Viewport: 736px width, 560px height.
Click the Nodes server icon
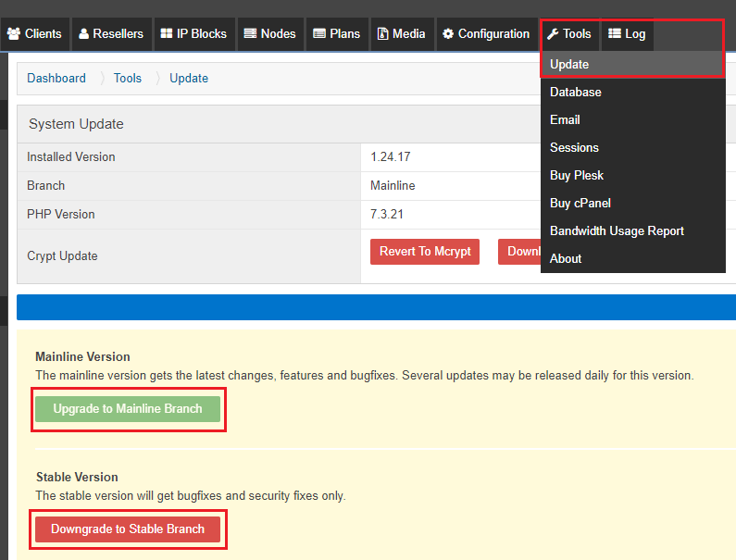point(250,34)
